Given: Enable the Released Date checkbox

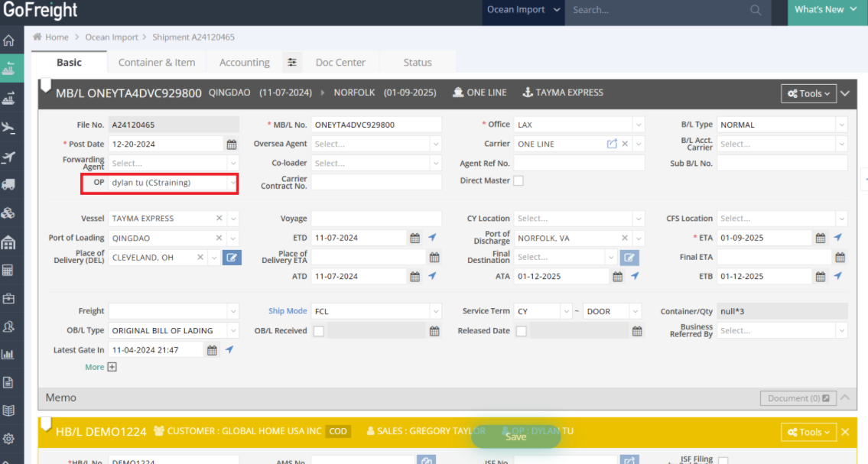Looking at the screenshot, I should (521, 331).
